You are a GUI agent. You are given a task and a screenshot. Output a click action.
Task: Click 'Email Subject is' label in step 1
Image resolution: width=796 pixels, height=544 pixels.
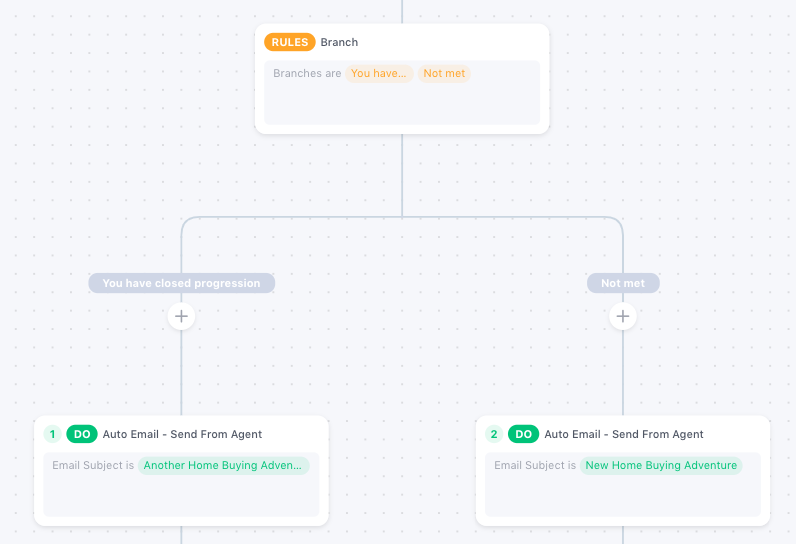coord(93,465)
